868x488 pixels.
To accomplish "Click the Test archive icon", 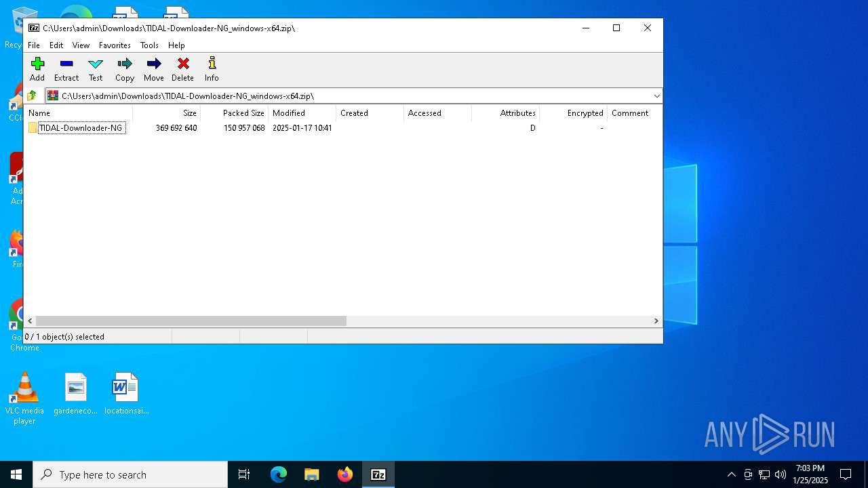I will point(96,64).
